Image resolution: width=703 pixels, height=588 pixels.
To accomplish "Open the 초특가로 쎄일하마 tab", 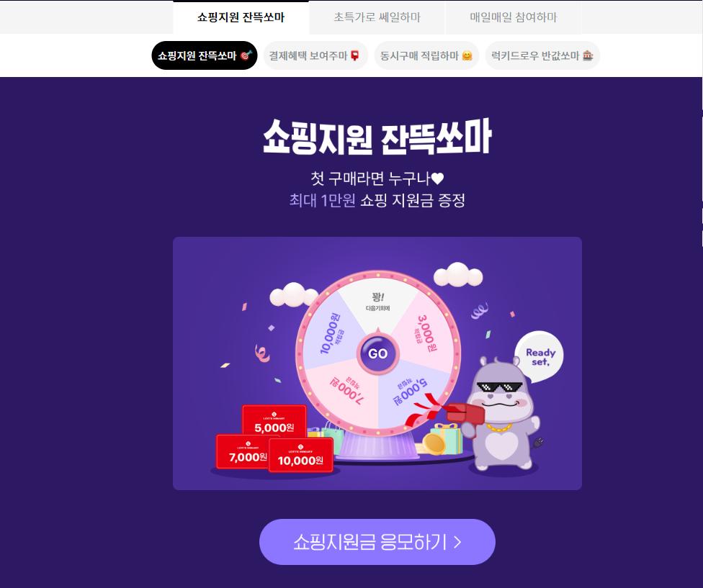I will [377, 17].
